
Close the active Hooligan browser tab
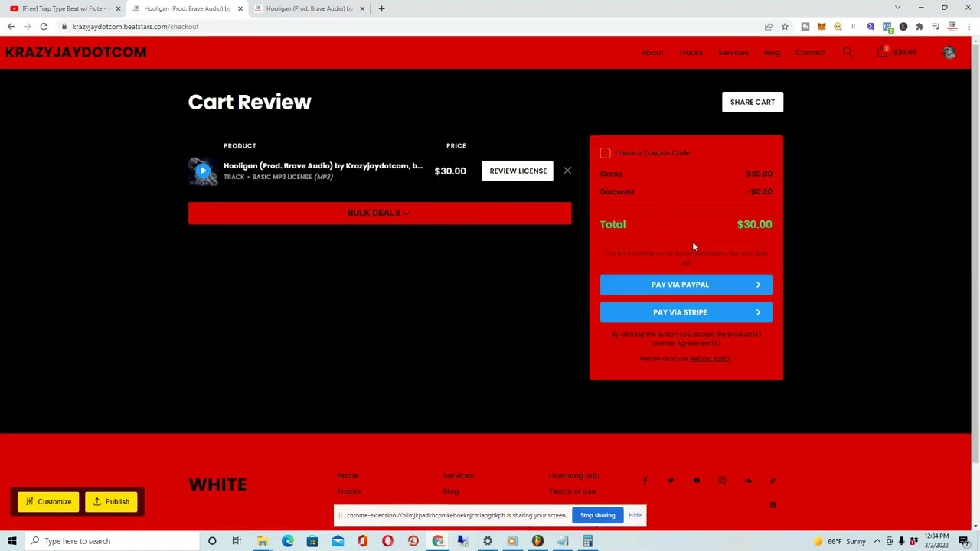click(240, 8)
